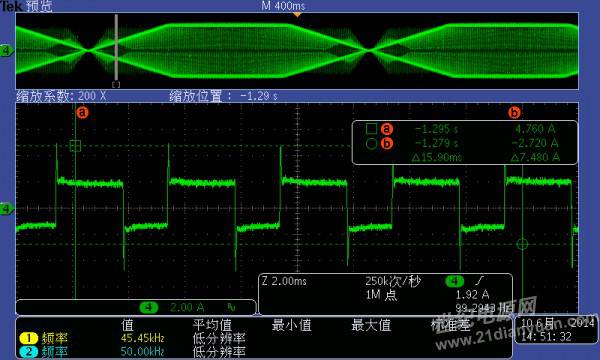Click channel 4 trigger source badge

pos(455,282)
